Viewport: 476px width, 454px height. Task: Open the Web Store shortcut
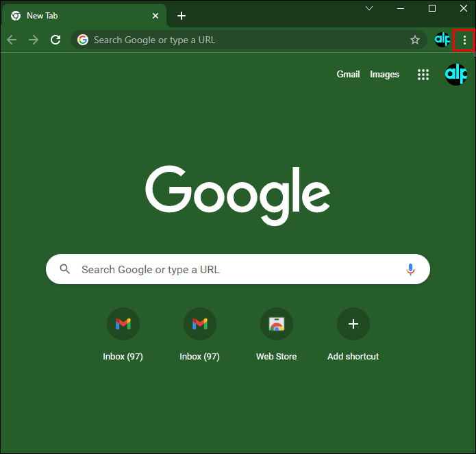coord(276,324)
